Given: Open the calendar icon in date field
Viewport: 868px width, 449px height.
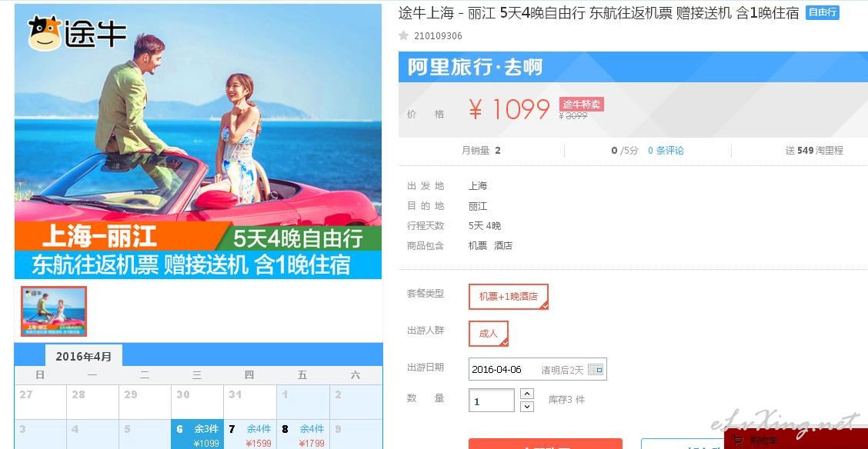Looking at the screenshot, I should click(x=596, y=369).
